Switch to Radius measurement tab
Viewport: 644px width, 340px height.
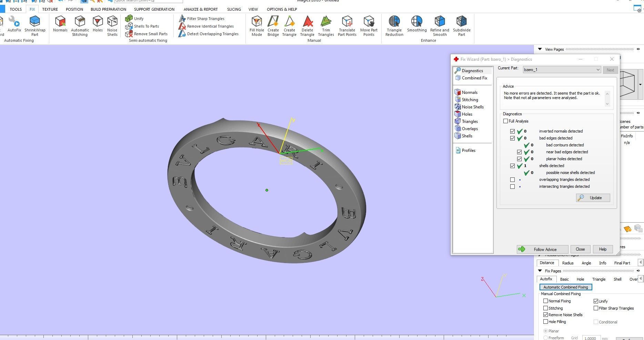pyautogui.click(x=568, y=263)
